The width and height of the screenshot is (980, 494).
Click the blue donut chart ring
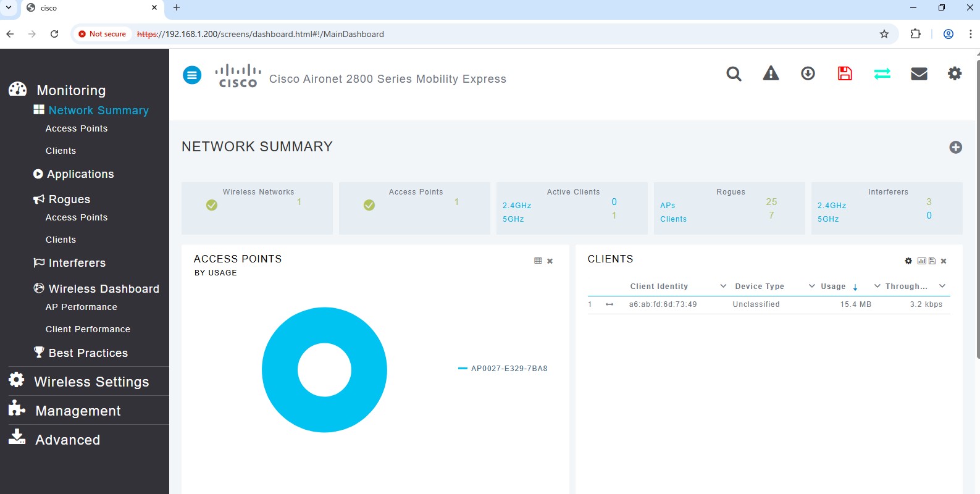pyautogui.click(x=281, y=371)
